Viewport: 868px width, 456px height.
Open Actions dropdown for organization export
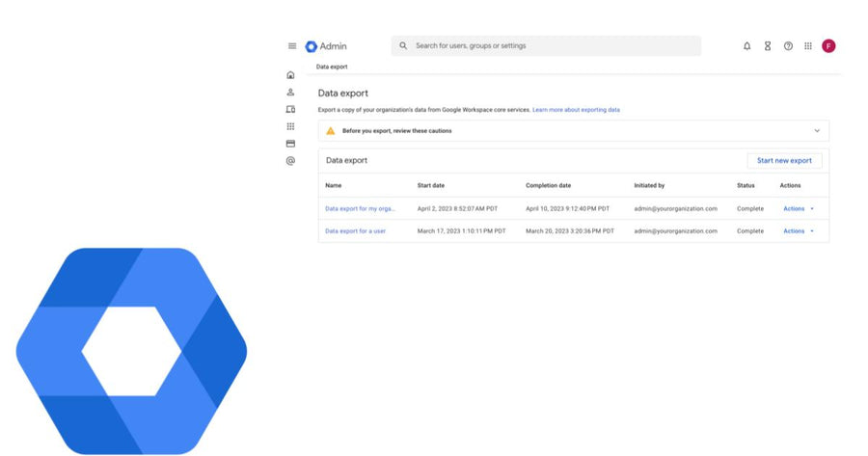[x=799, y=208]
